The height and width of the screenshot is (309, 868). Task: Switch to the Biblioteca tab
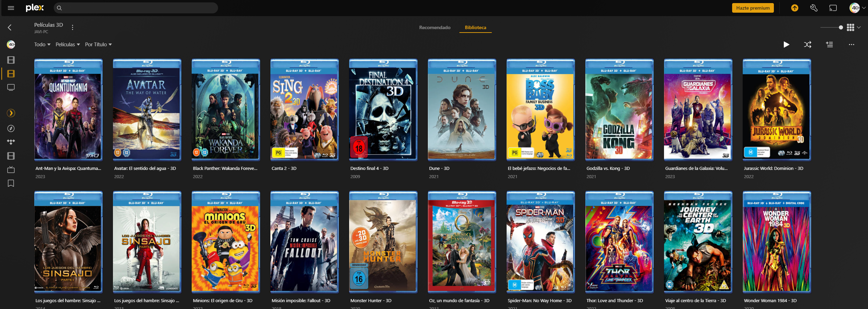point(475,27)
